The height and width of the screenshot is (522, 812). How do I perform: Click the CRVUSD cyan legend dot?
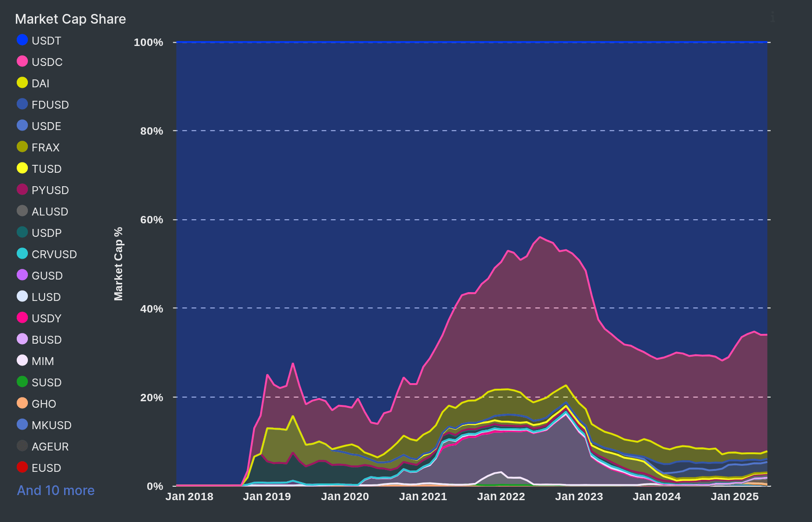click(x=22, y=254)
